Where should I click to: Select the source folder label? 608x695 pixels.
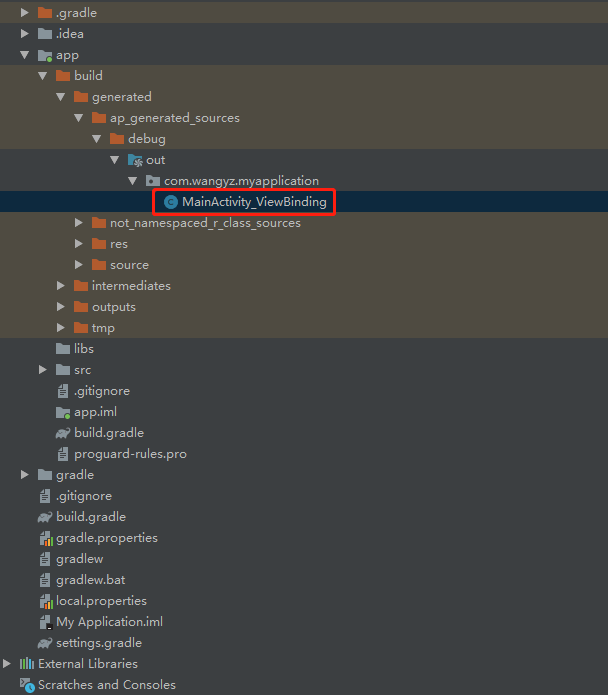pyautogui.click(x=129, y=265)
